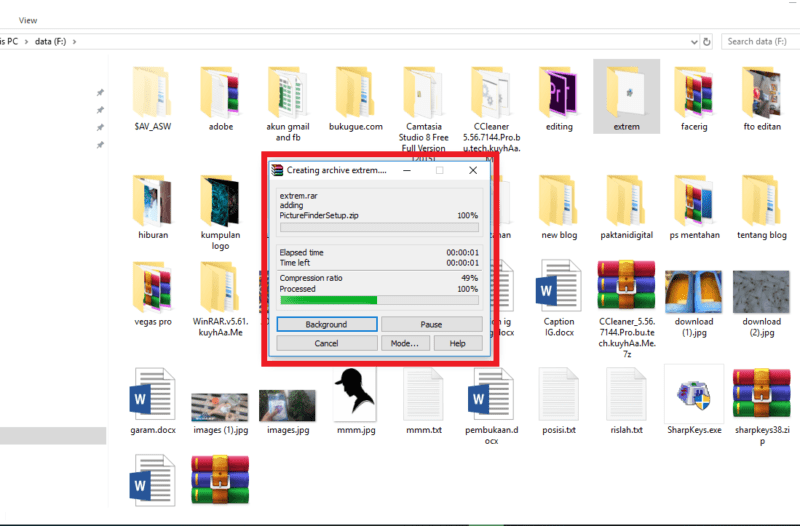Select the ps mentahan folder
This screenshot has width=800, height=526.
(694, 207)
